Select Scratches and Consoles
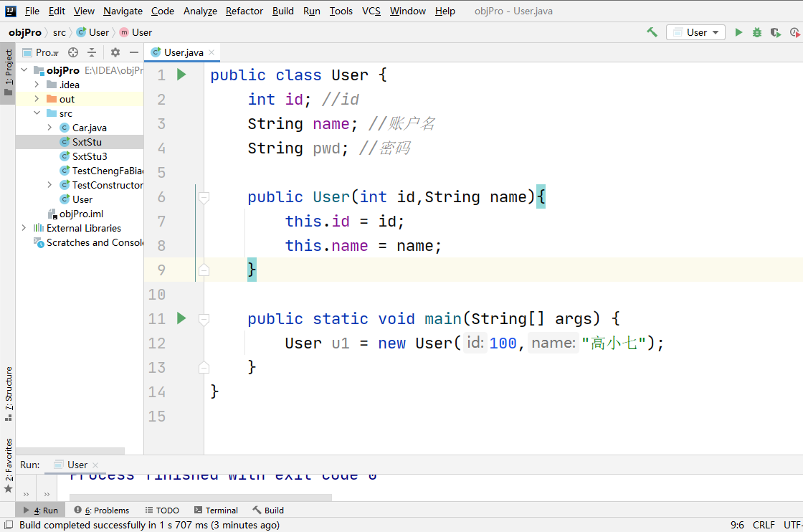 pyautogui.click(x=80, y=242)
